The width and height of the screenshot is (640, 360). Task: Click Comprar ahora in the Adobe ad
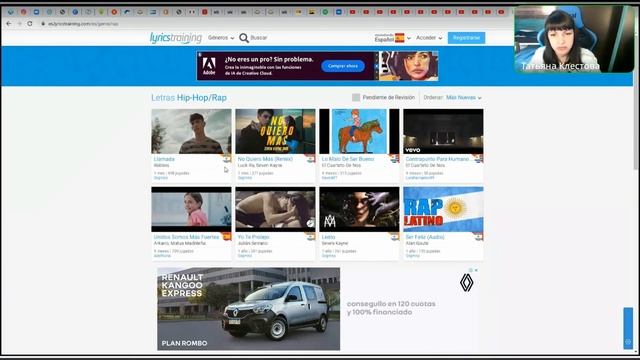pos(343,66)
